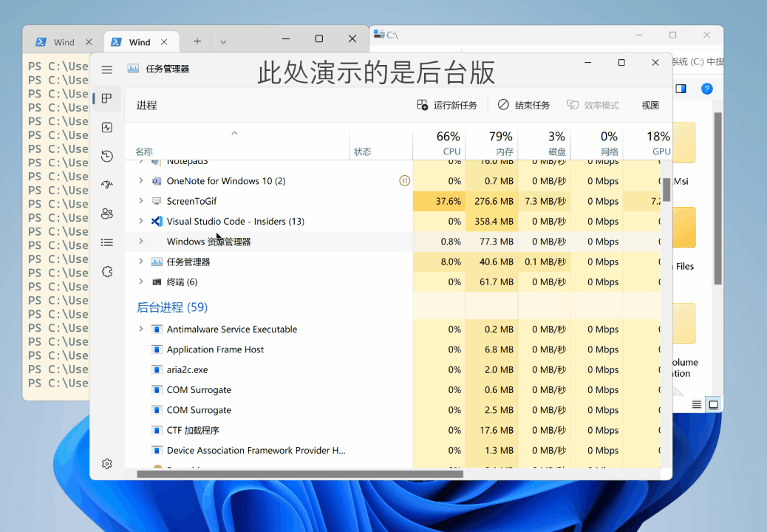Sort processes by CPU column
This screenshot has width=767, height=532.
click(439, 143)
